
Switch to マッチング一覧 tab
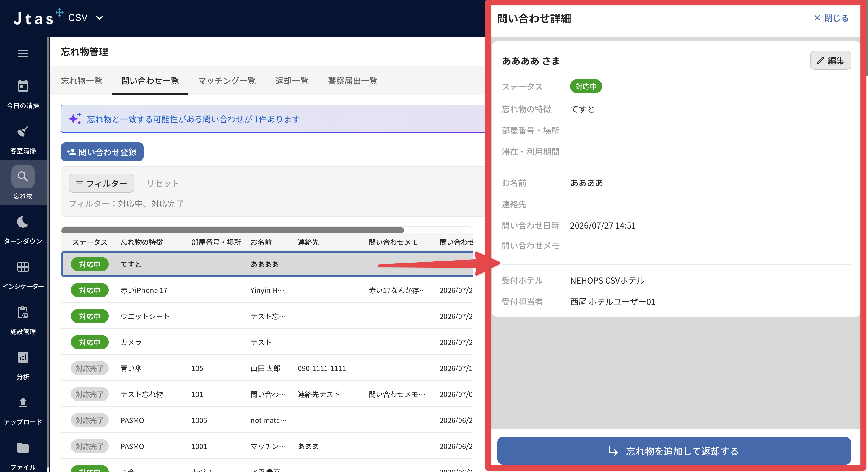(x=227, y=81)
